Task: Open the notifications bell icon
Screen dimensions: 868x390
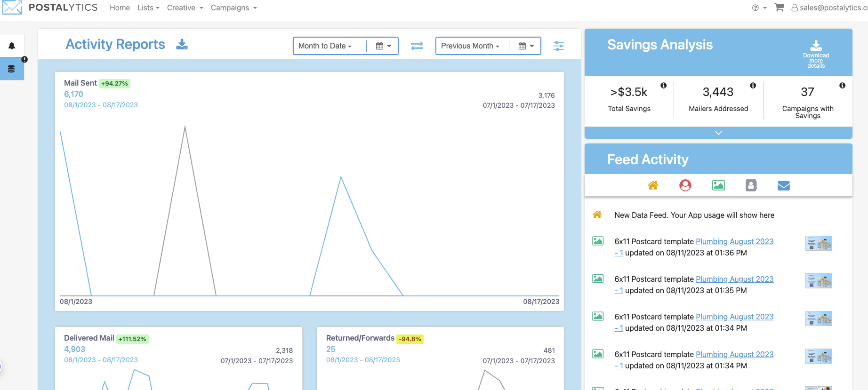Action: pyautogui.click(x=12, y=46)
